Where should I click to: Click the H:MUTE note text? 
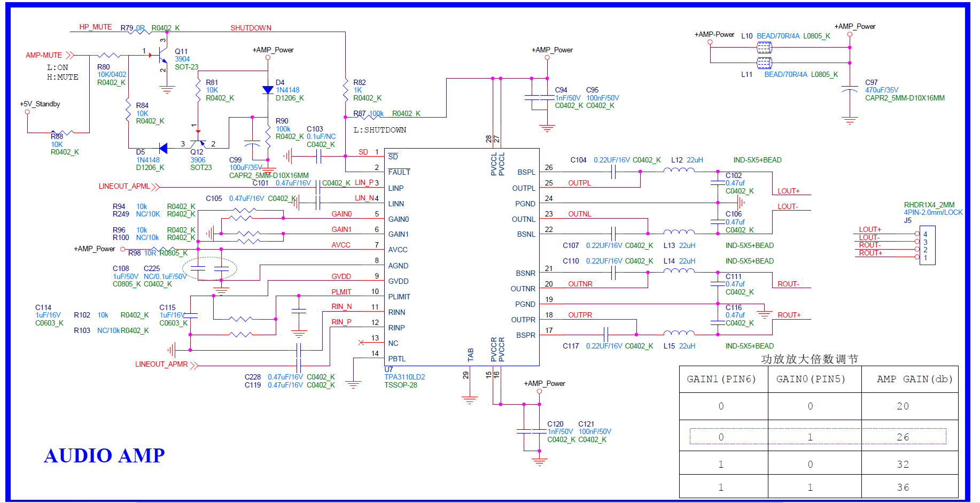coord(63,77)
